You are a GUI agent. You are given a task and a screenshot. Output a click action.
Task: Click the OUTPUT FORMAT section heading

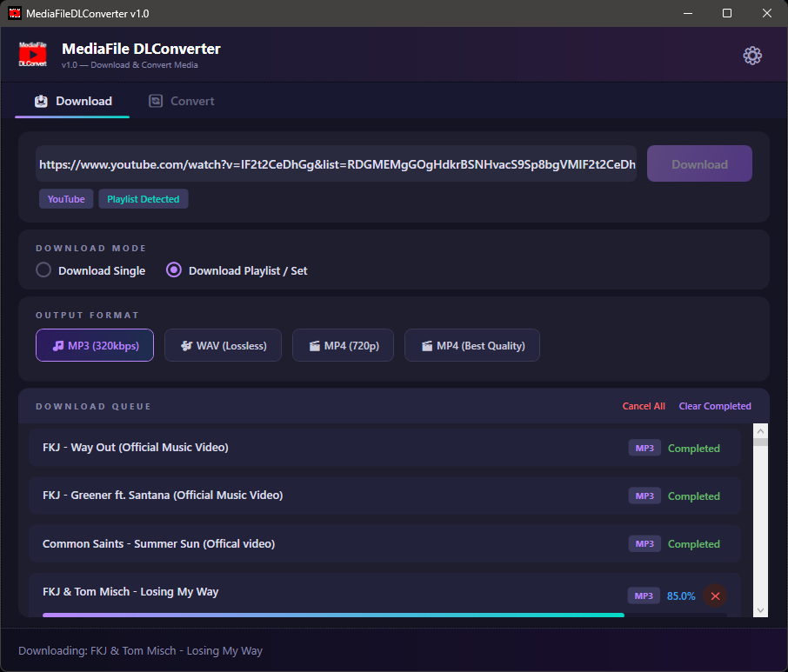tap(87, 315)
